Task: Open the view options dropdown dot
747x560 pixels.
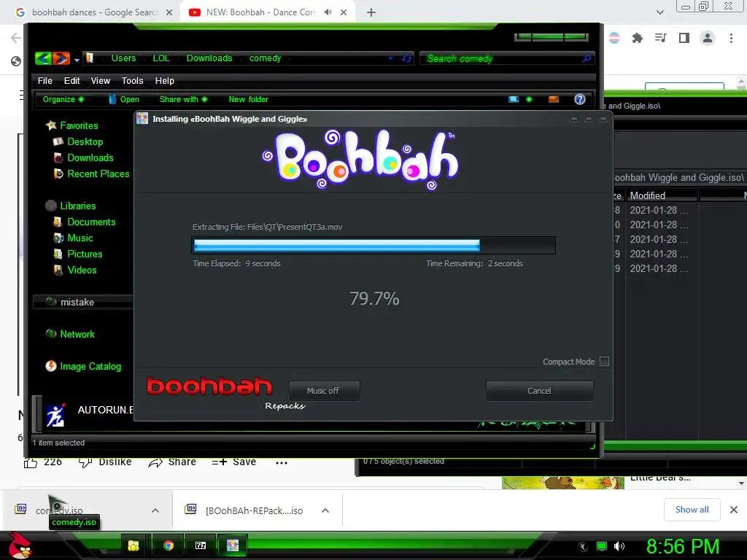Action: point(529,99)
